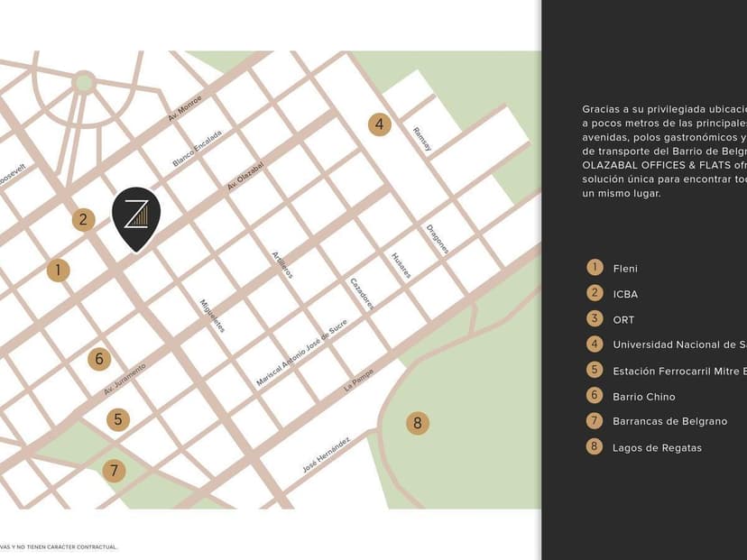
Task: Click map marker 4 near Ramsay street
Action: pyautogui.click(x=379, y=124)
